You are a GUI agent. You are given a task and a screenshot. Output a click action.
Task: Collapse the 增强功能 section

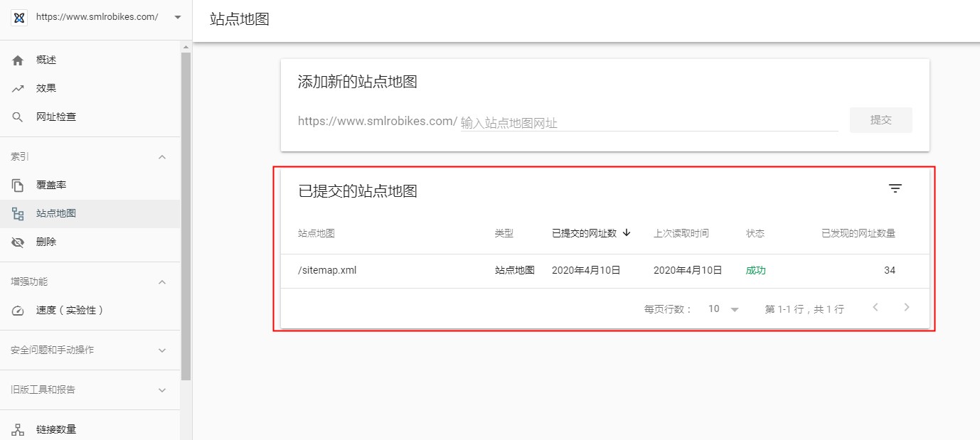point(162,282)
